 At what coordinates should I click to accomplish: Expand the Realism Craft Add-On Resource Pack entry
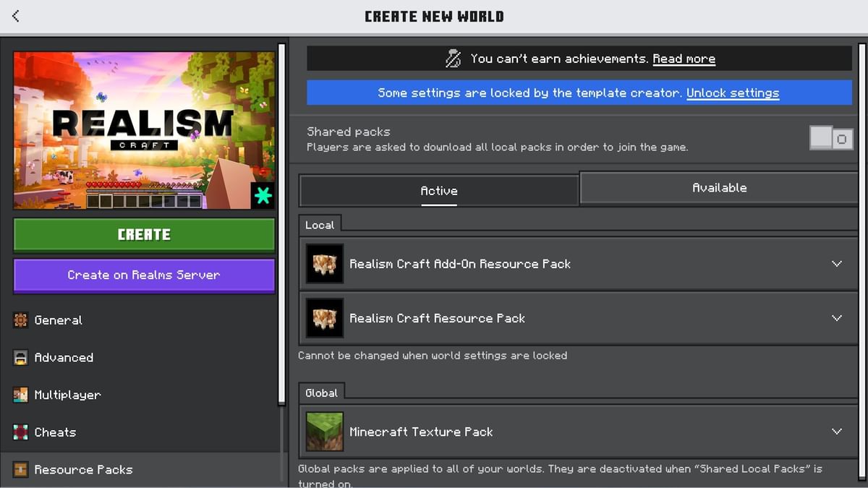pyautogui.click(x=837, y=264)
